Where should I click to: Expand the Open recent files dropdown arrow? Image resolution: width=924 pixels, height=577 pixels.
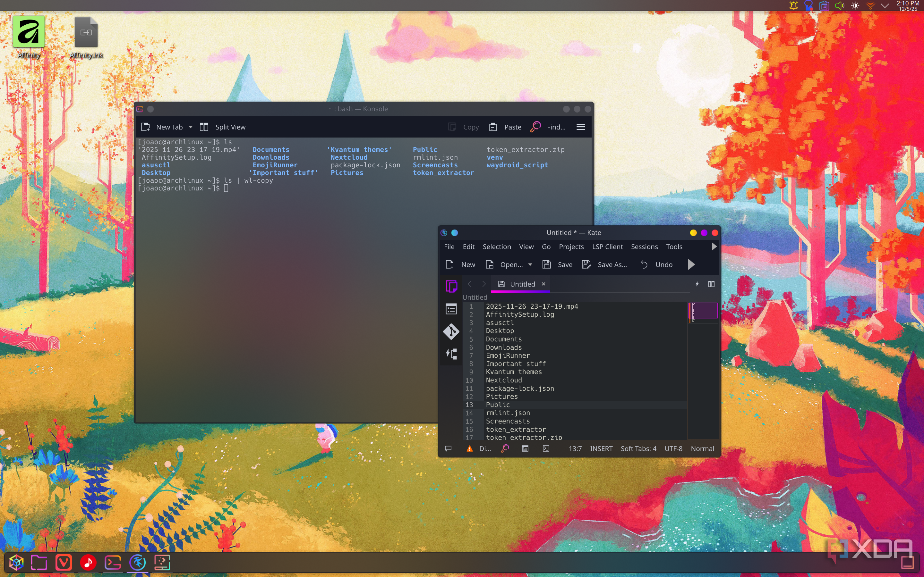pyautogui.click(x=530, y=264)
